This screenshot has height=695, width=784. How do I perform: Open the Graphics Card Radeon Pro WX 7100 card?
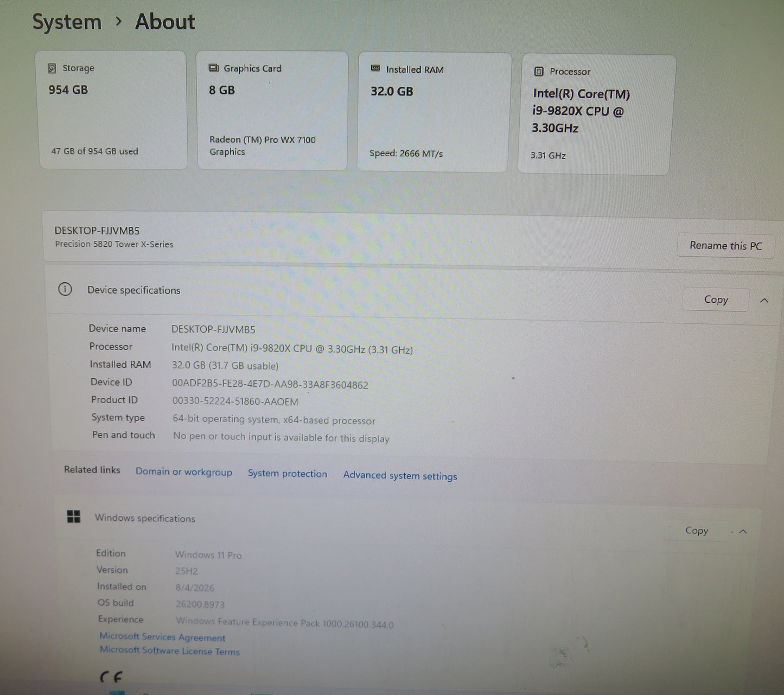click(x=272, y=111)
